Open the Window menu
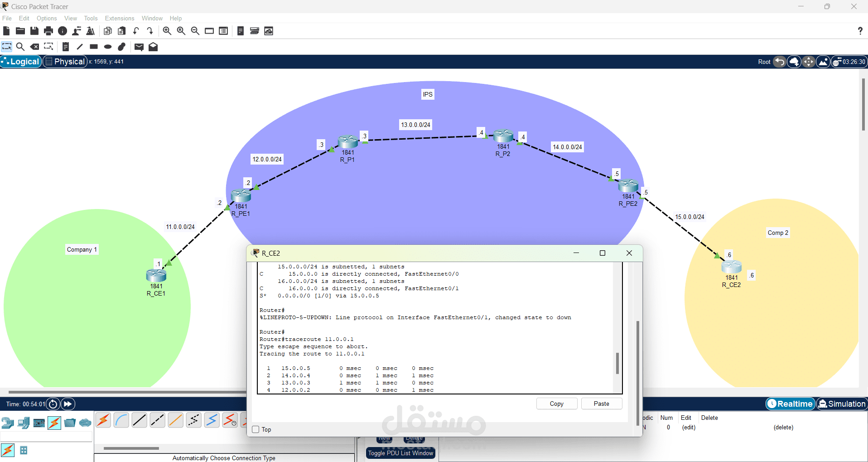The width and height of the screenshot is (868, 462). tap(152, 18)
